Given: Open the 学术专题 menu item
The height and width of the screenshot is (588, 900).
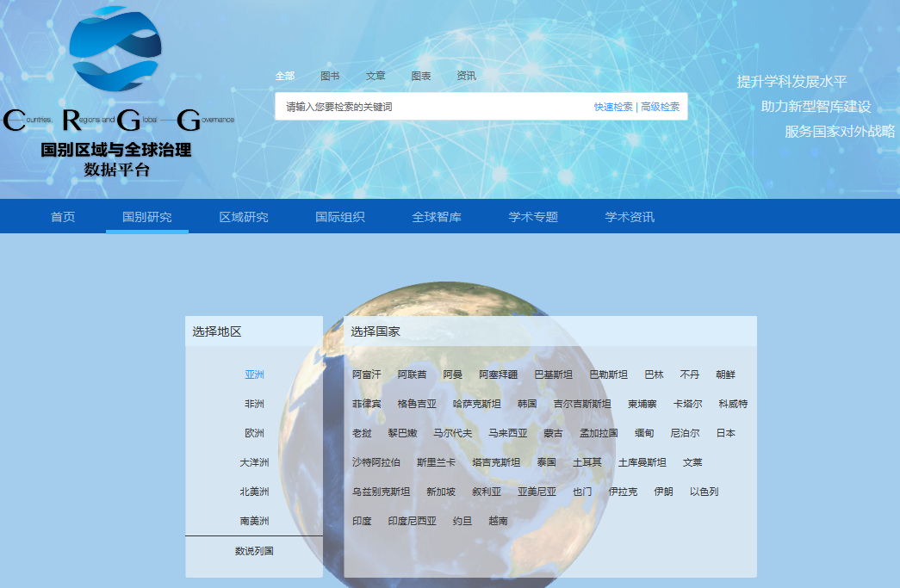Looking at the screenshot, I should [533, 217].
